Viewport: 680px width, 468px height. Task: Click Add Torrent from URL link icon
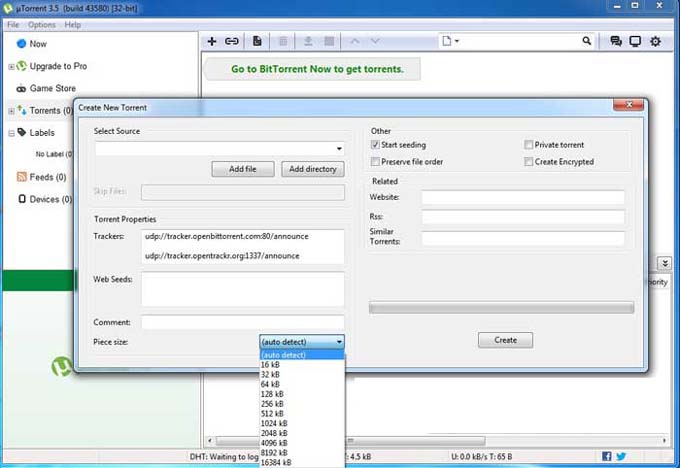[x=232, y=41]
